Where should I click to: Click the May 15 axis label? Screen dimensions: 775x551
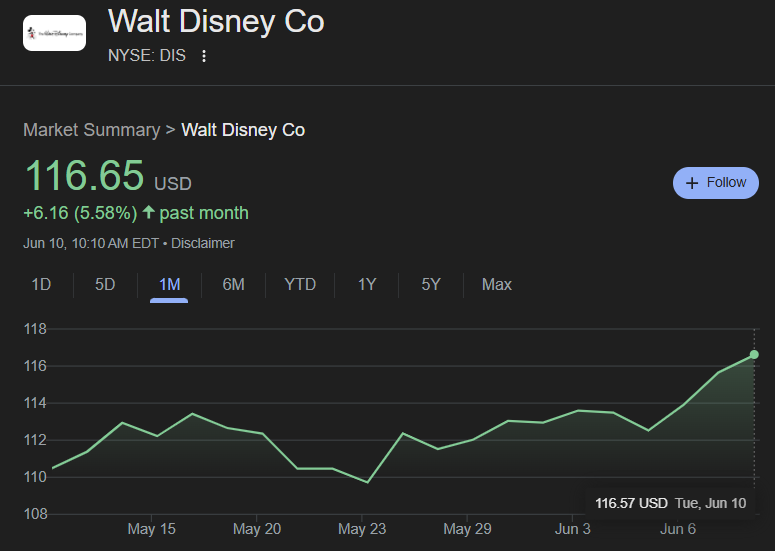point(151,529)
